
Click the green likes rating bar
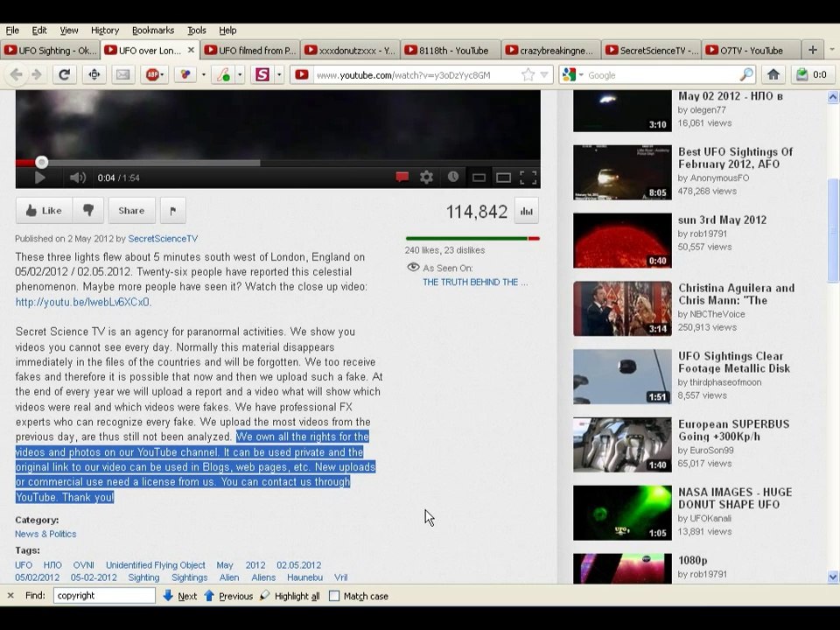tap(466, 238)
